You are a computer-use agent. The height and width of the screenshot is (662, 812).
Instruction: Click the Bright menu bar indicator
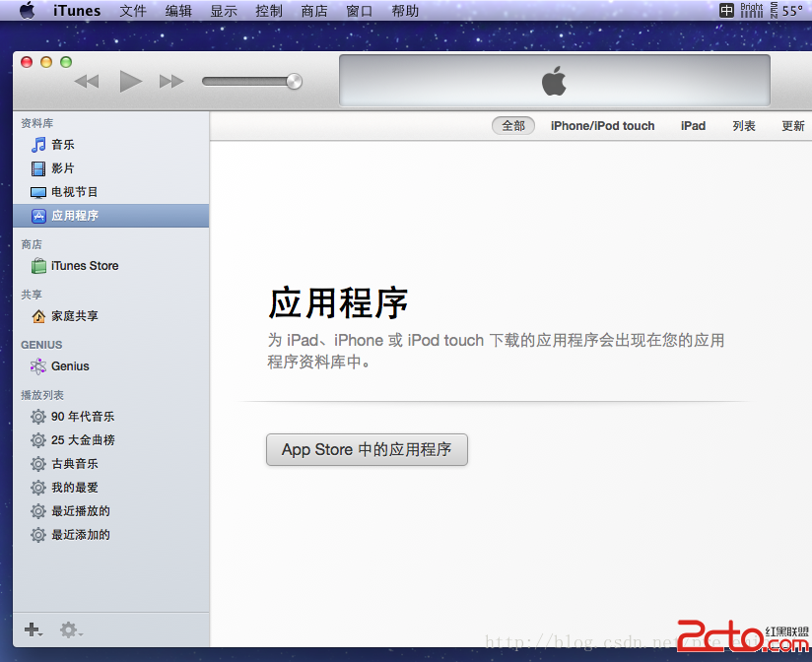[752, 11]
